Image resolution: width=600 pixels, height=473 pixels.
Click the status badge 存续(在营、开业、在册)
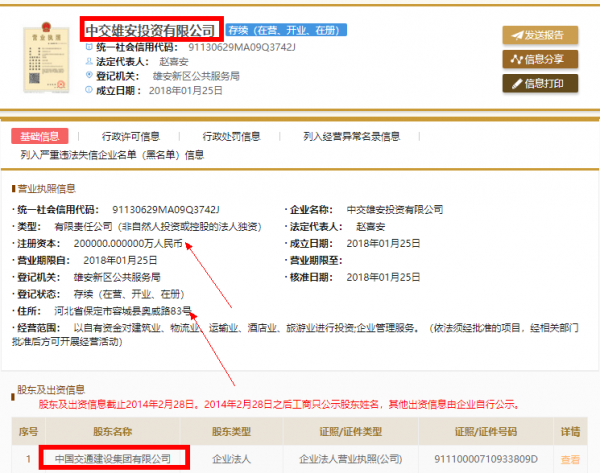[286, 30]
